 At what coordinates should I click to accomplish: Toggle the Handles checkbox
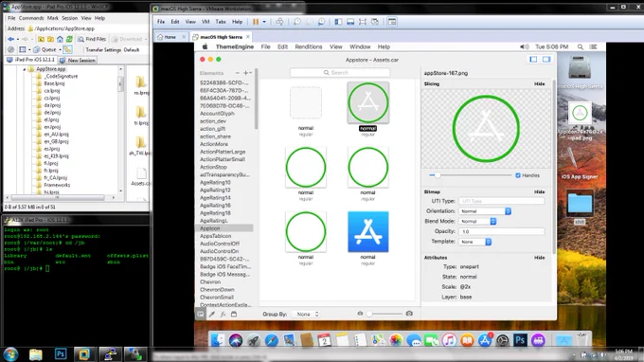[x=518, y=175]
